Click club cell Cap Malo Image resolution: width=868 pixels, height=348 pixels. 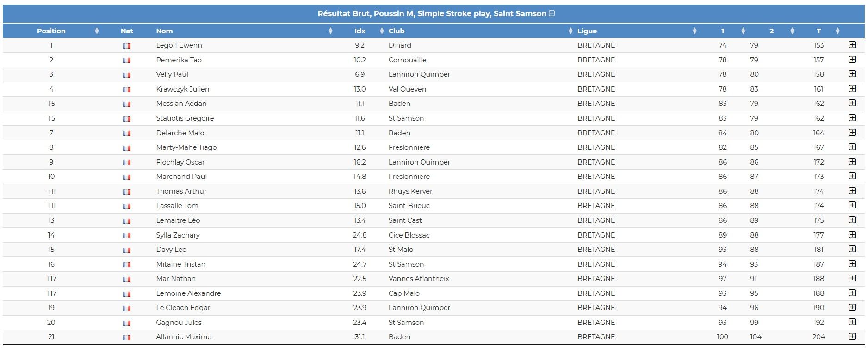coord(404,293)
